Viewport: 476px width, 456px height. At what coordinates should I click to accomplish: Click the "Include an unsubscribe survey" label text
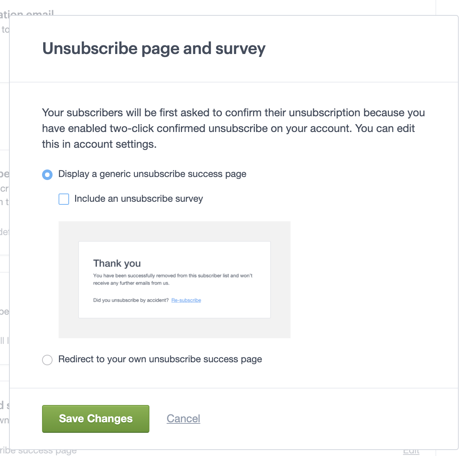coord(139,199)
